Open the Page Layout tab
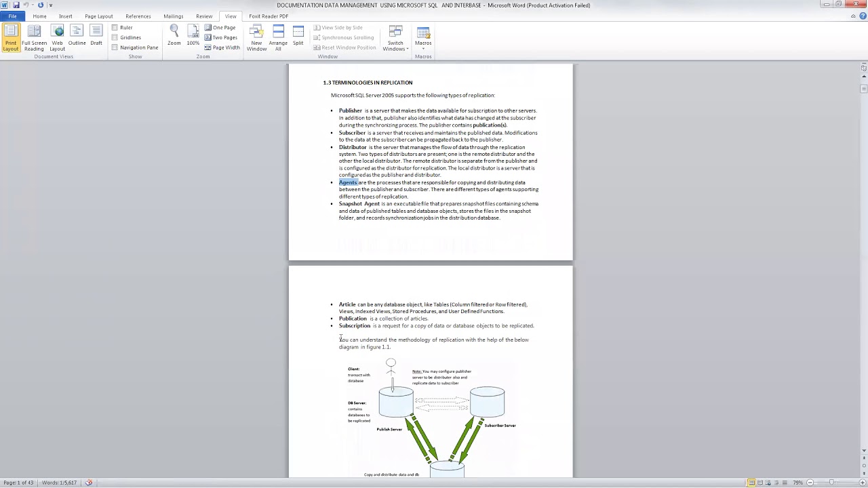This screenshot has height=488, width=868. (x=99, y=16)
